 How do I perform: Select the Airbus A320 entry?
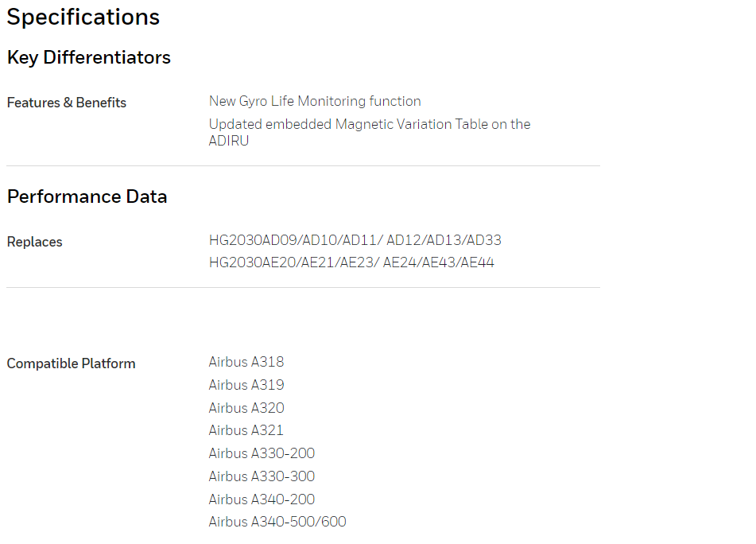coord(246,408)
